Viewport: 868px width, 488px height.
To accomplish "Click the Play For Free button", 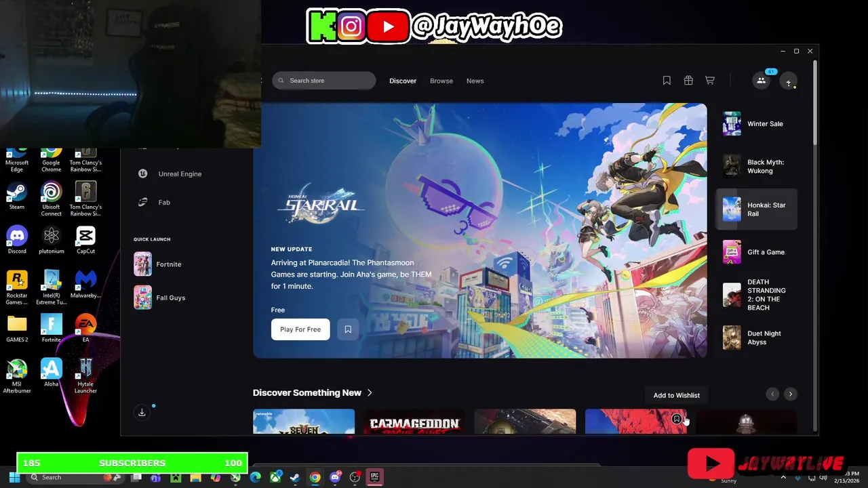I will (300, 329).
